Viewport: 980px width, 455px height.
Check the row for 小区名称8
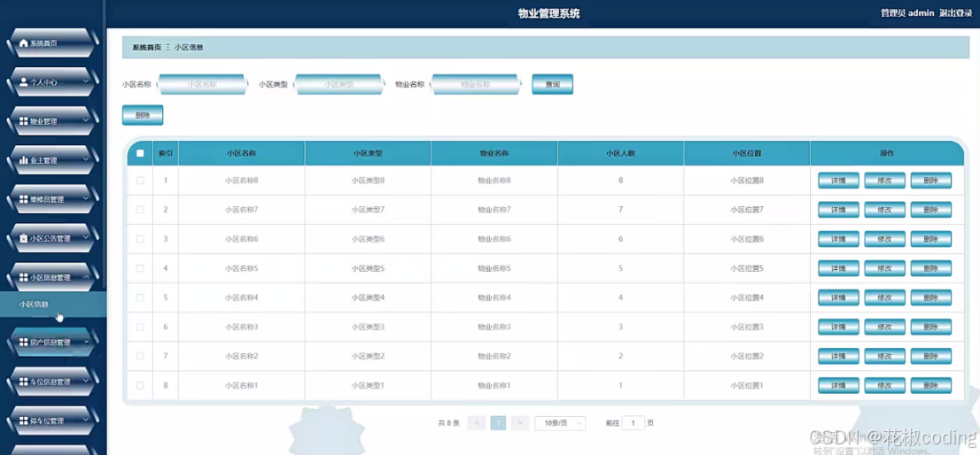pyautogui.click(x=140, y=181)
